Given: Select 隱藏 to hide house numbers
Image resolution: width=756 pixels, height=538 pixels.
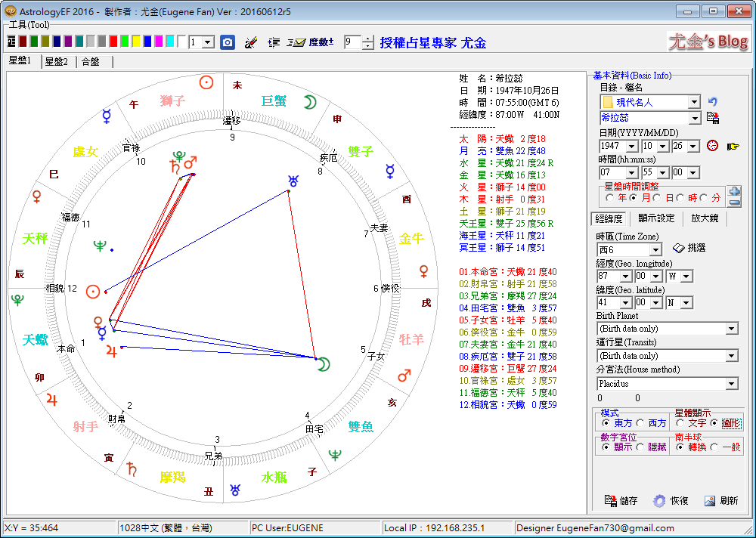Looking at the screenshot, I should tap(652, 447).
